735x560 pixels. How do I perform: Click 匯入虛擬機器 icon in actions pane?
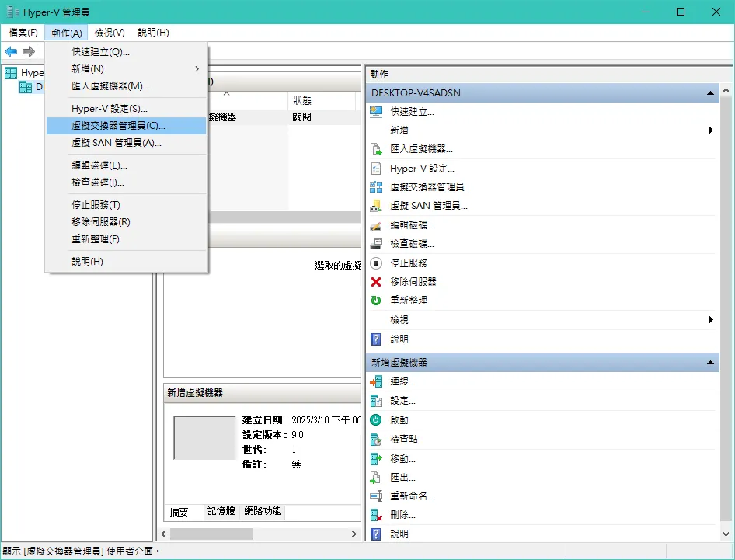pos(376,149)
